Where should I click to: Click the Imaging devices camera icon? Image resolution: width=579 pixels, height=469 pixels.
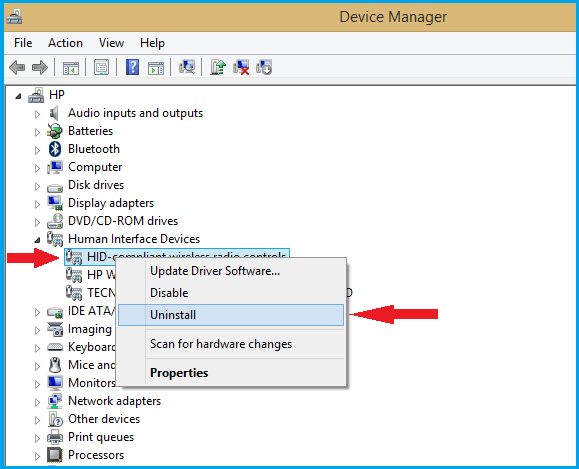click(x=55, y=329)
